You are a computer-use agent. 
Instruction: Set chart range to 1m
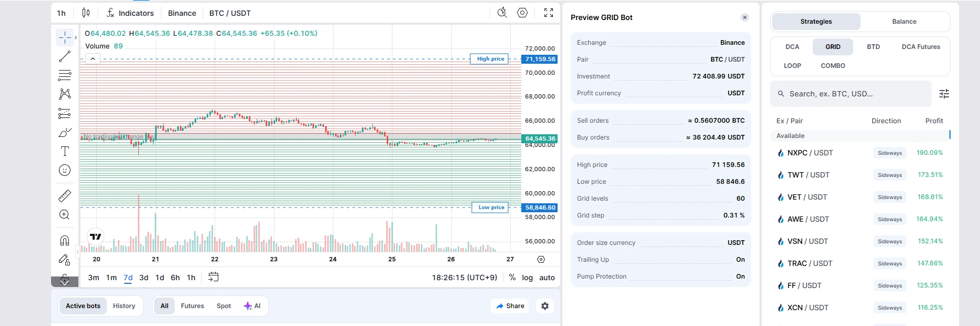click(112, 278)
